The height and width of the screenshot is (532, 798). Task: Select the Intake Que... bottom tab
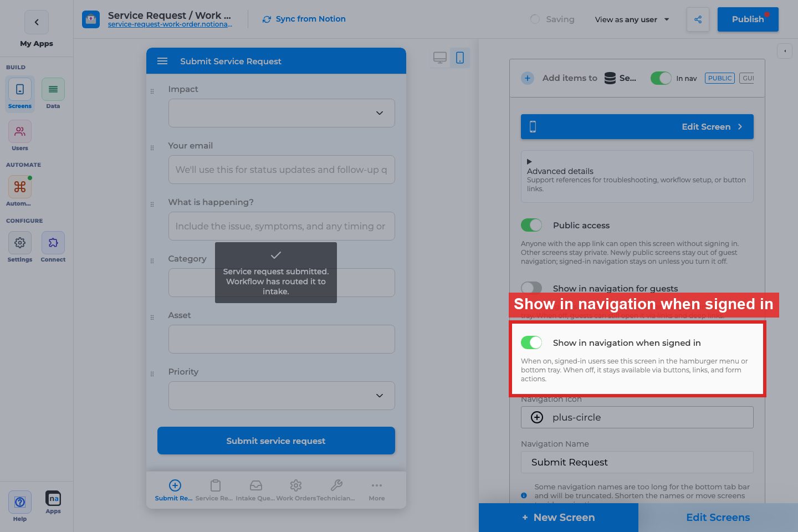click(255, 490)
